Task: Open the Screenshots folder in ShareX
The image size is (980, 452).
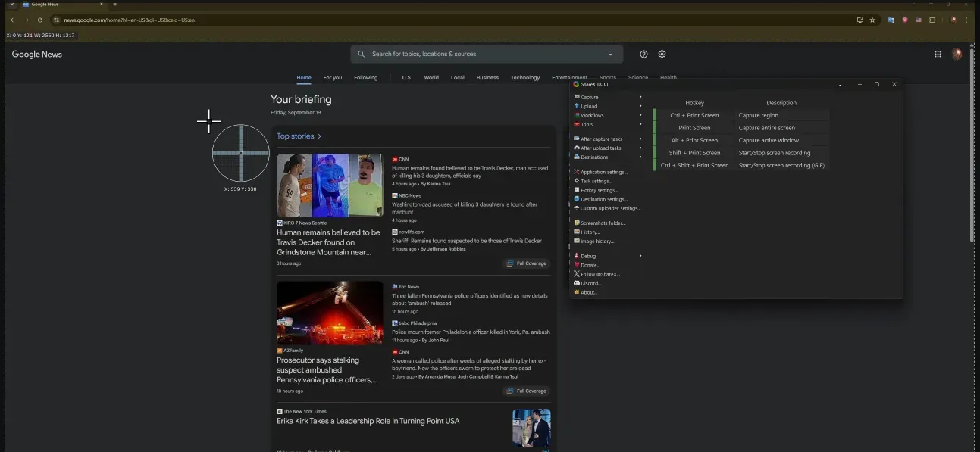Action: [605, 223]
